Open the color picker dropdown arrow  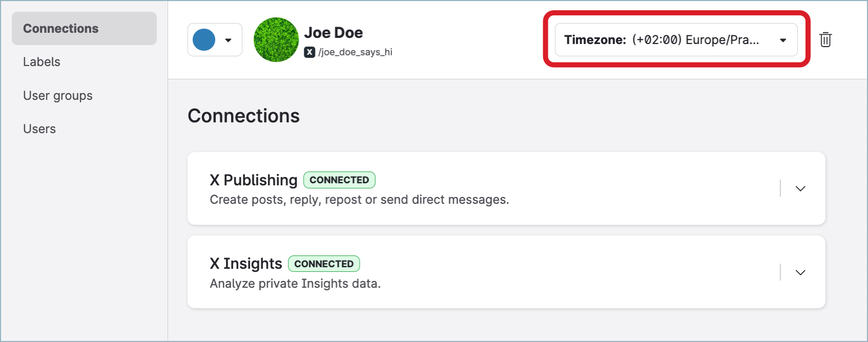229,40
